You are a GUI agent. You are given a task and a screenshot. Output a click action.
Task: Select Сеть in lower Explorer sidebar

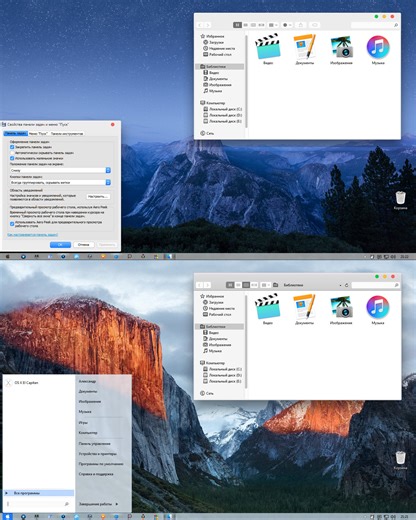click(207, 393)
